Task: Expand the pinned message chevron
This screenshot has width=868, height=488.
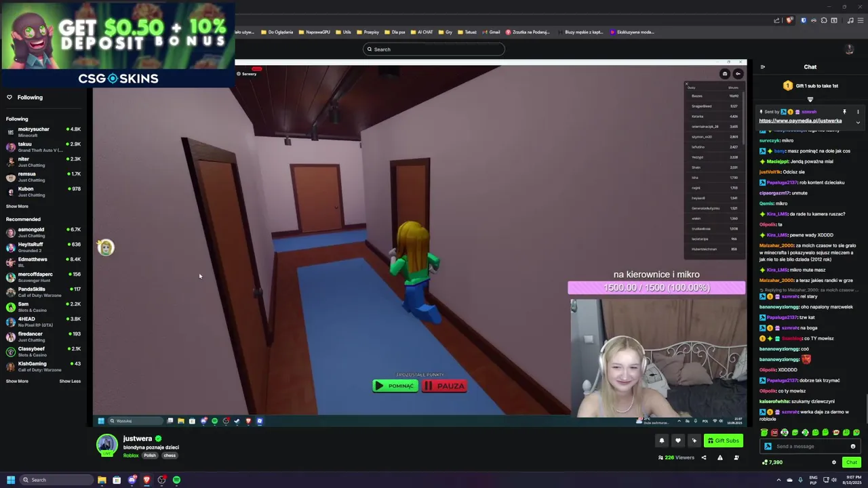Action: click(x=858, y=122)
